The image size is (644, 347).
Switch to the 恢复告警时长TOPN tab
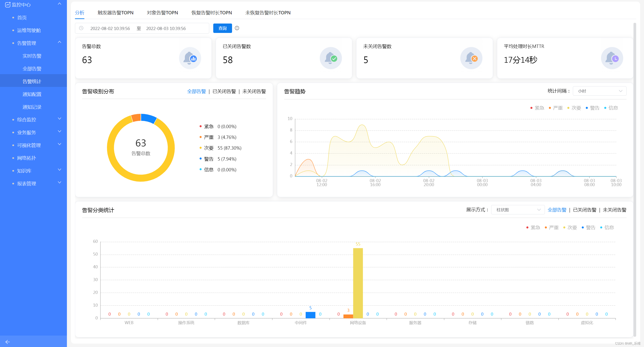pos(211,13)
